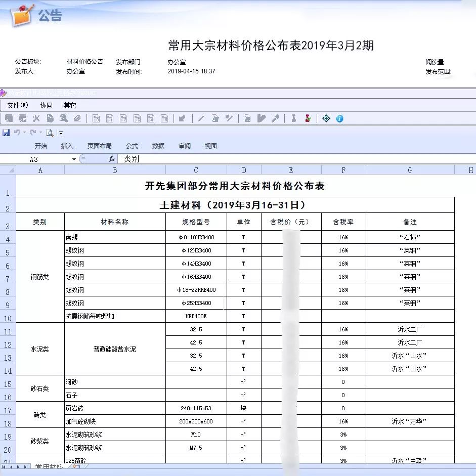The height and width of the screenshot is (476, 476).
Task: Click the 类别 header cell
Action: click(x=40, y=222)
